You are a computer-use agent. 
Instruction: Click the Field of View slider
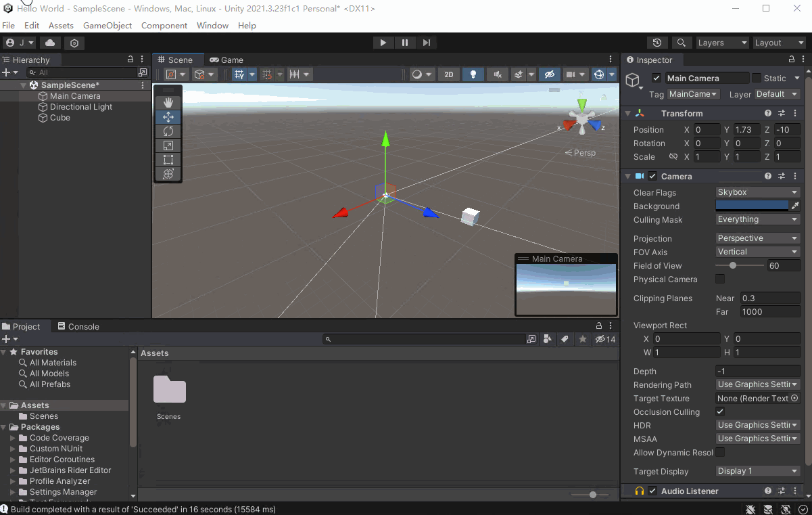tap(740, 265)
